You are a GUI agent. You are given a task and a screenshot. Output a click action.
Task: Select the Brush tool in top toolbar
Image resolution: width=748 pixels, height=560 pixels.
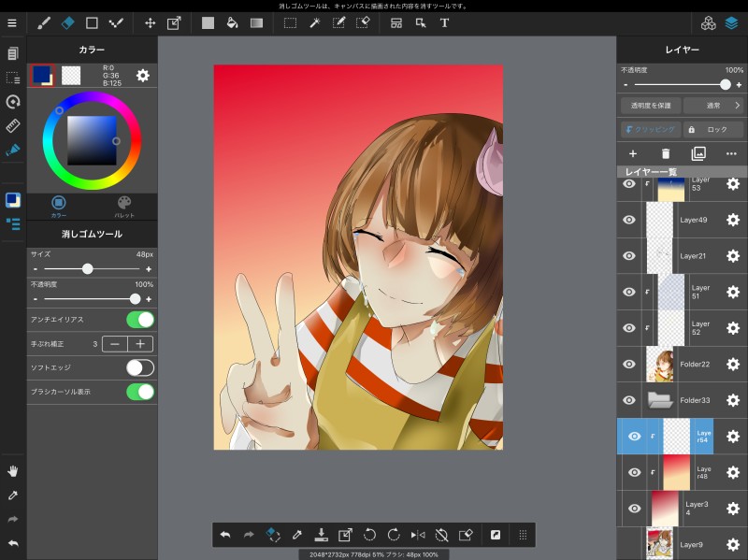coord(44,22)
